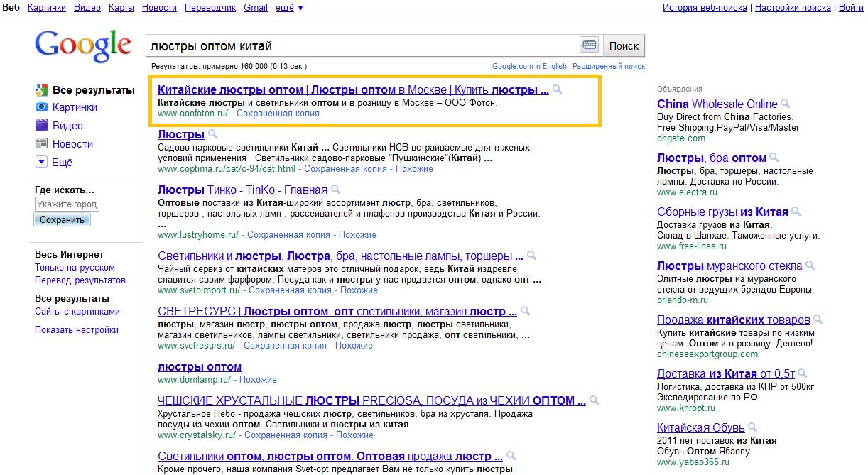Select the Видео text in the sidebar
The image size is (868, 475).
(x=67, y=126)
